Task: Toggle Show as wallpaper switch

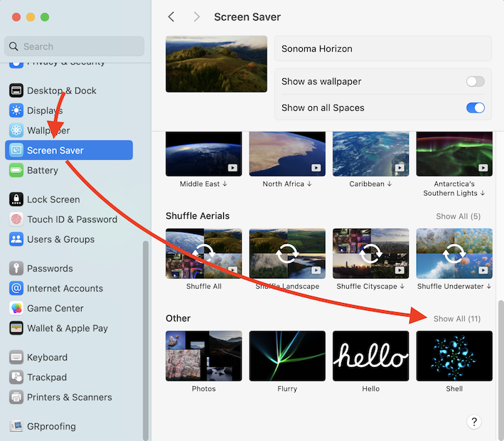Action: [x=476, y=81]
